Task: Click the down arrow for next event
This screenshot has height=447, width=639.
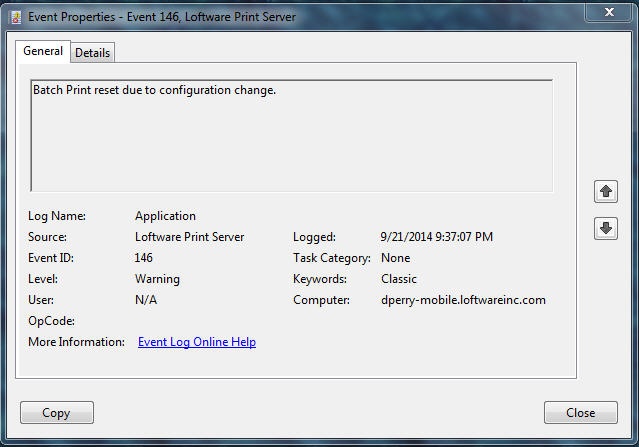Action: point(605,228)
